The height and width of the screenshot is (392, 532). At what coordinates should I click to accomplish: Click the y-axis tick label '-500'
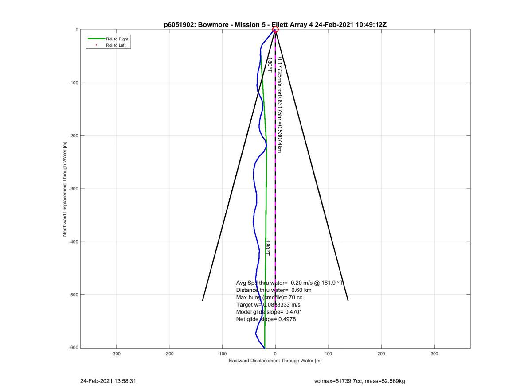click(x=74, y=295)
